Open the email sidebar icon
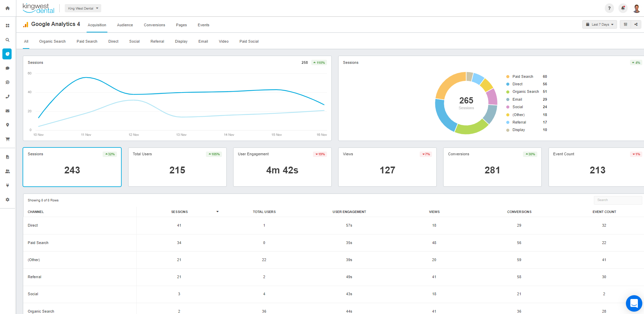This screenshot has height=314, width=644. [7, 111]
